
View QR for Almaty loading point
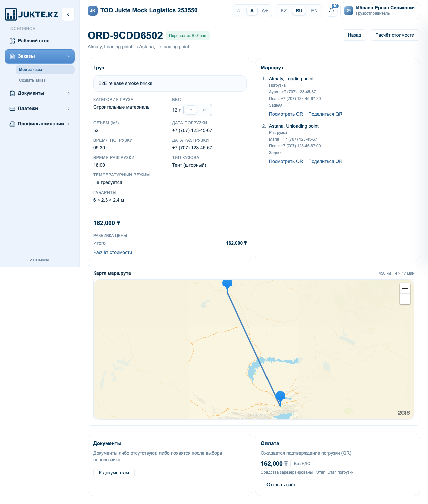286,114
